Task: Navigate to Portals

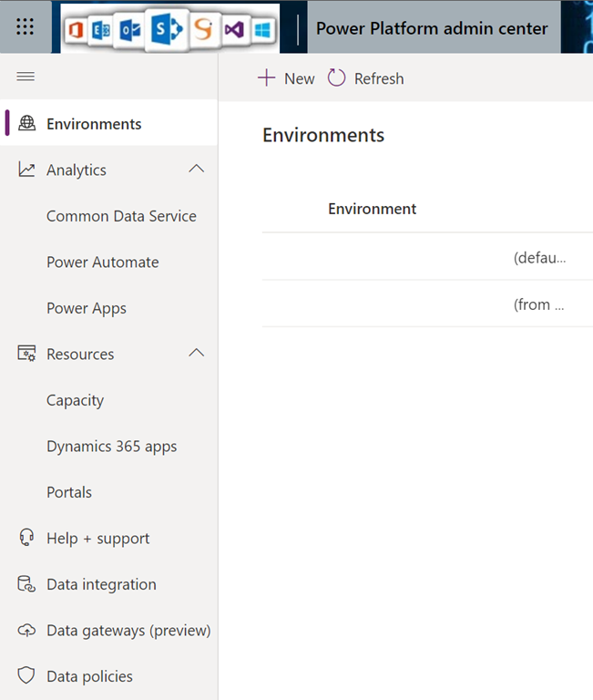Action: [x=69, y=492]
